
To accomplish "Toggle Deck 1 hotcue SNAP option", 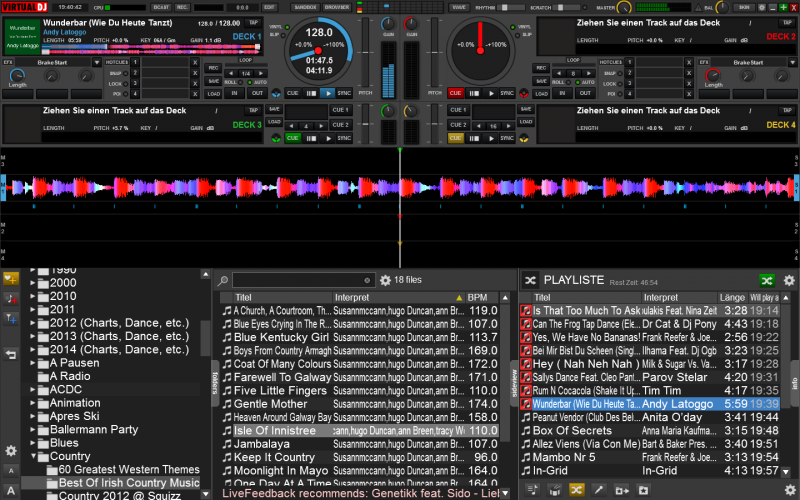I will pos(126,73).
